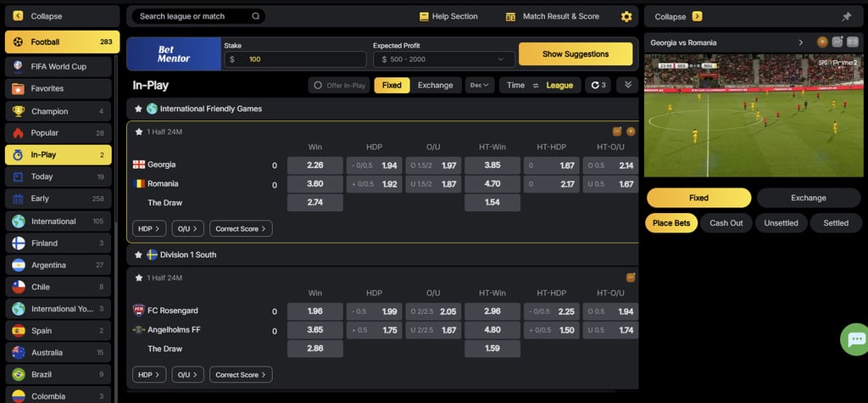Click the Angelholms FF team crest

coord(139,330)
